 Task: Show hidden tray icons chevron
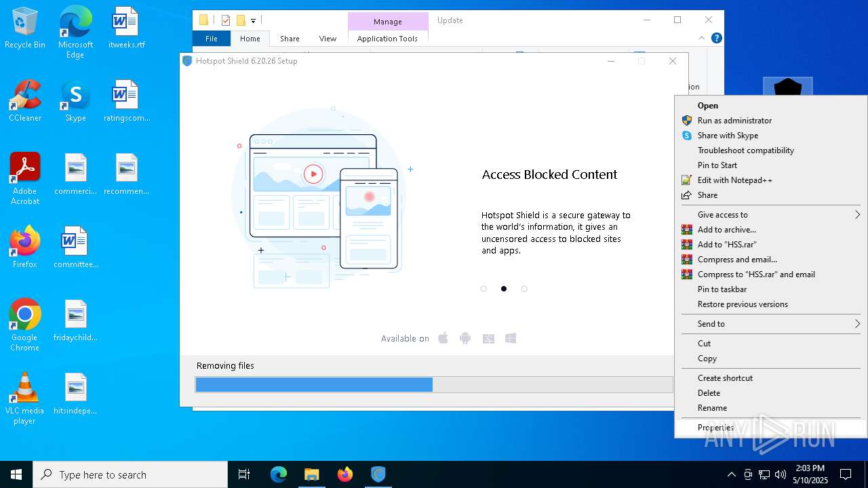coord(731,474)
